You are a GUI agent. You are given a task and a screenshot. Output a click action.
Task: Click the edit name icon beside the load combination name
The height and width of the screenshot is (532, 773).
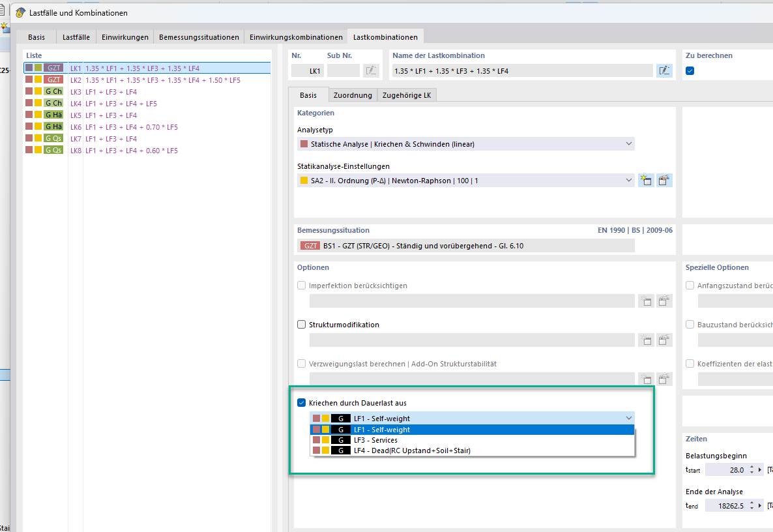664,70
